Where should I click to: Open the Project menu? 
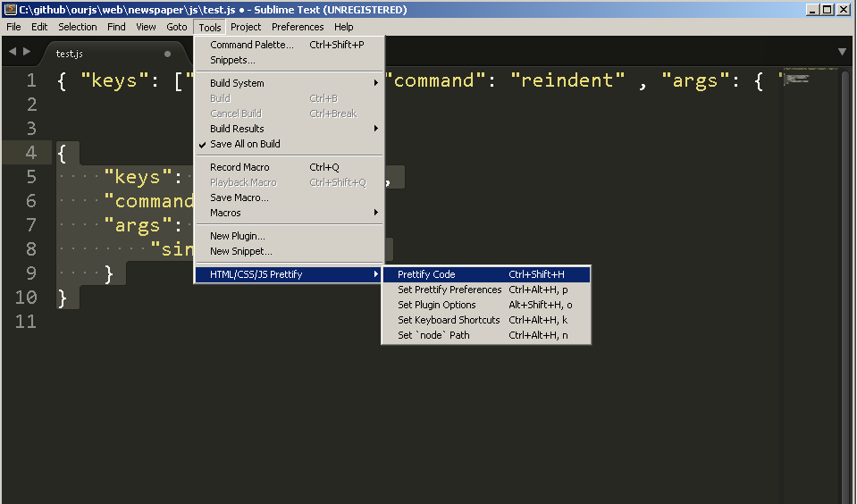246,27
